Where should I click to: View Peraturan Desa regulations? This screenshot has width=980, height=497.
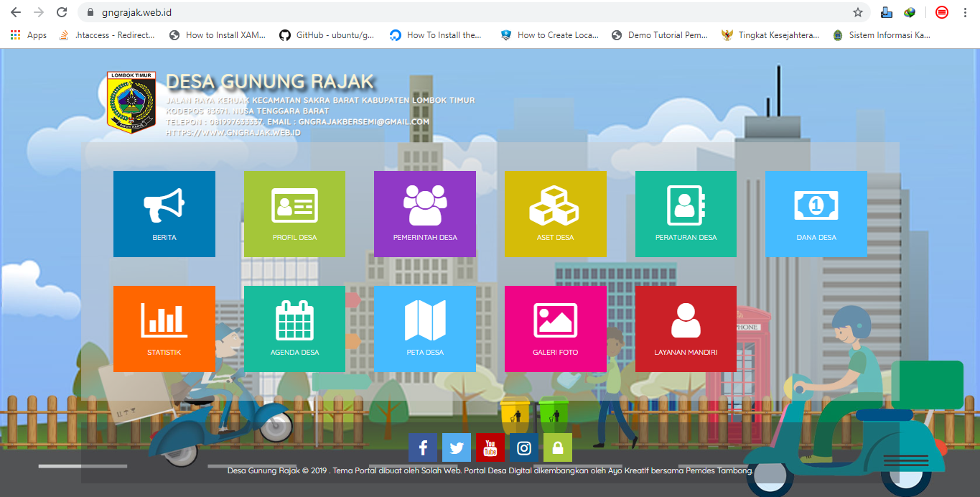686,213
